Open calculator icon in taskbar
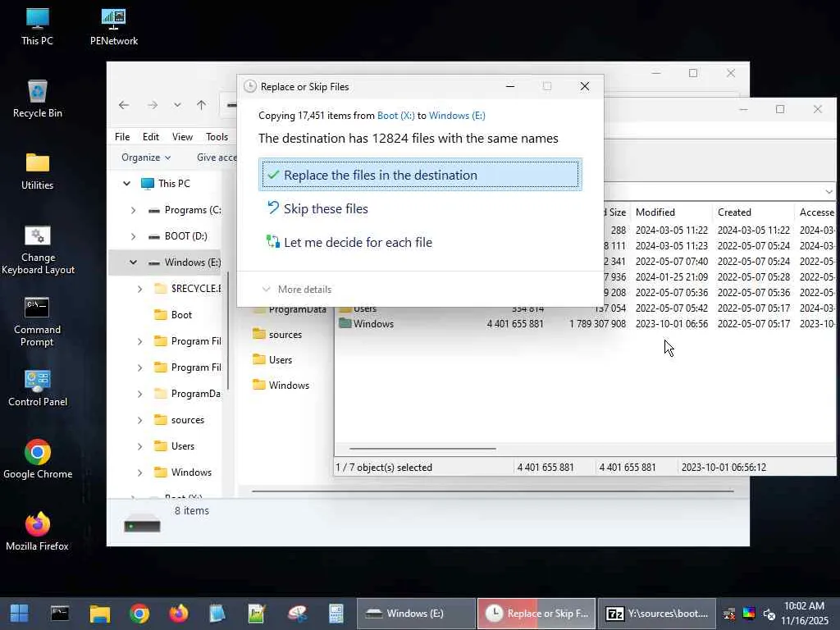This screenshot has width=840, height=630. (336, 614)
